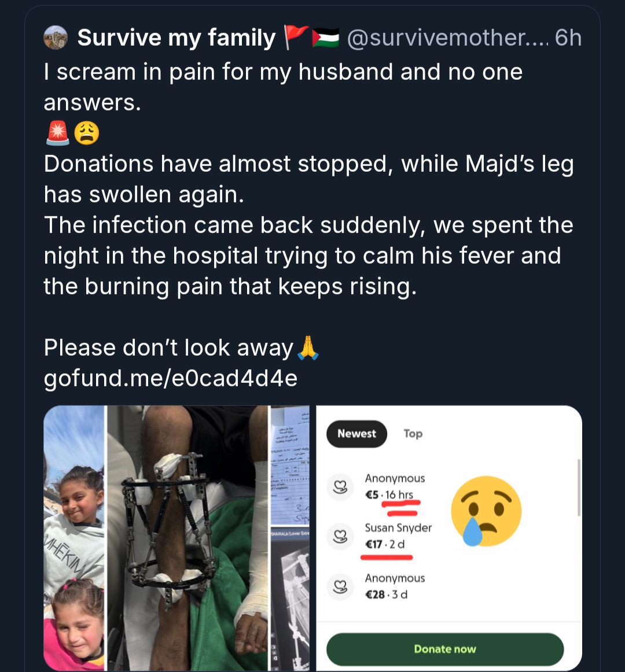Click the heart icon beside Anonymous €5 donation
This screenshot has height=672, width=625.
coord(340,487)
